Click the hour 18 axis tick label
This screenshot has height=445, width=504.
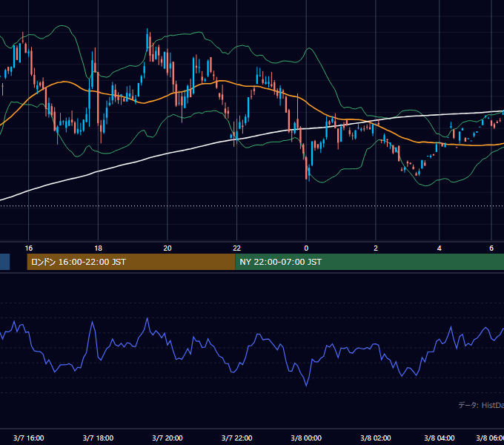(98, 248)
